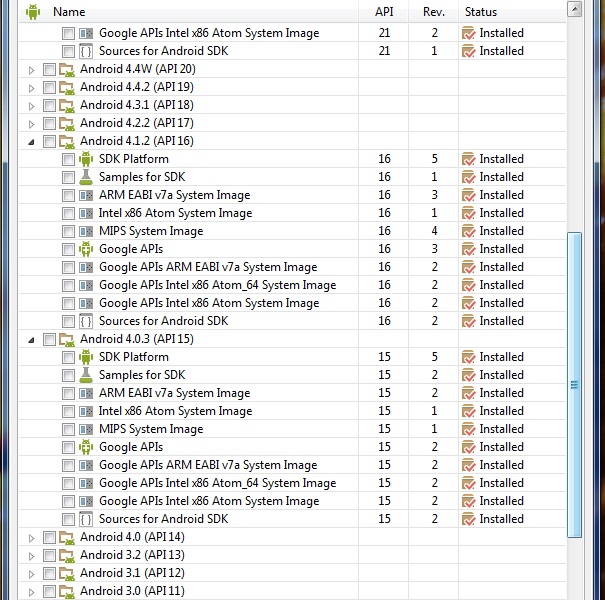
Task: Click Installed status icon for API 16 SDK Platform
Action: pyautogui.click(x=468, y=159)
